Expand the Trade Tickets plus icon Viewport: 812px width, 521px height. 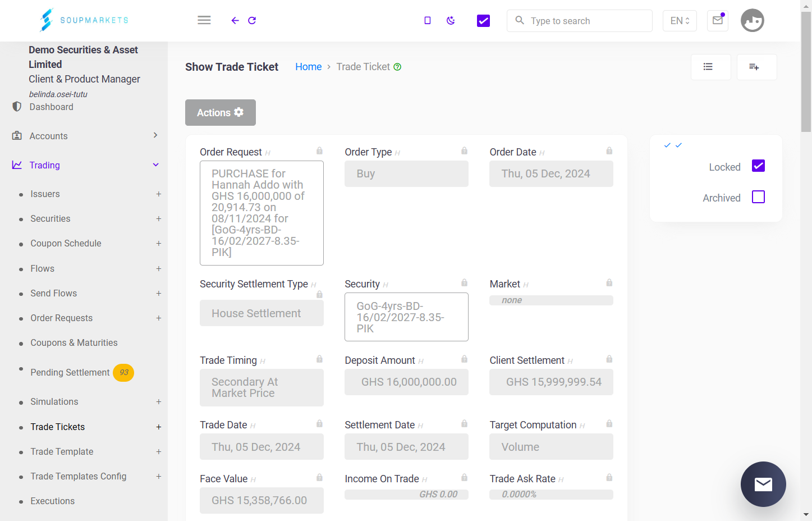[159, 427]
